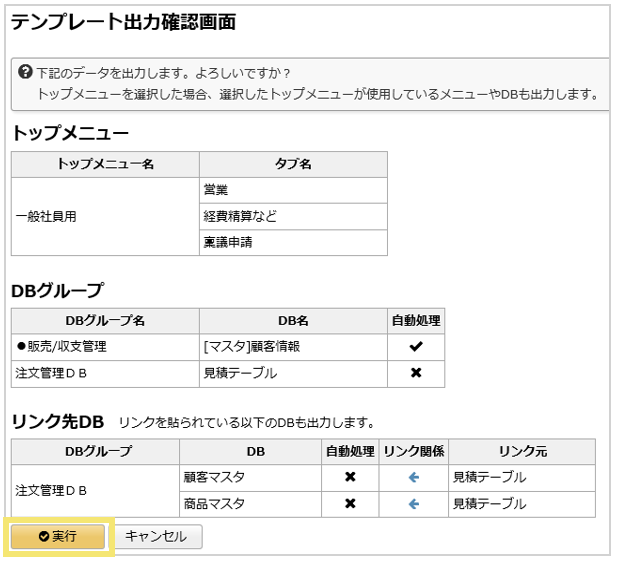Screen dimensions: 617x563
Task: Click blue link arrow in 顧客マスタ row
Action: [x=413, y=478]
